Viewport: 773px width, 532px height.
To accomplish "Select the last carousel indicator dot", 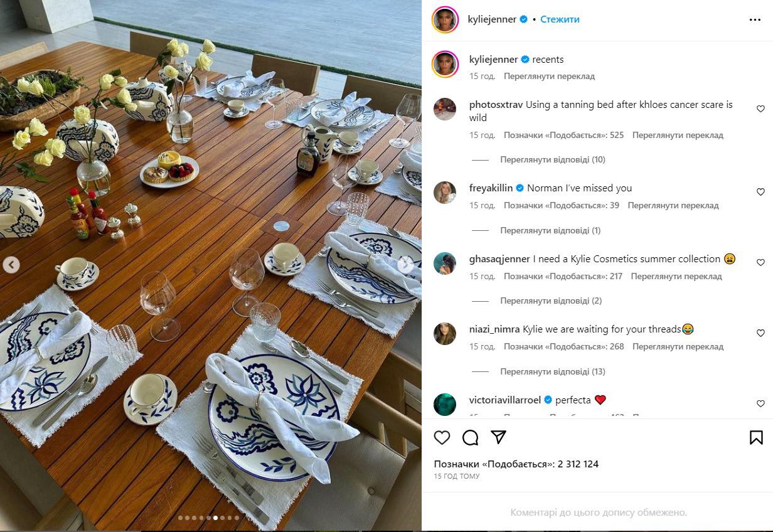I will (x=237, y=518).
